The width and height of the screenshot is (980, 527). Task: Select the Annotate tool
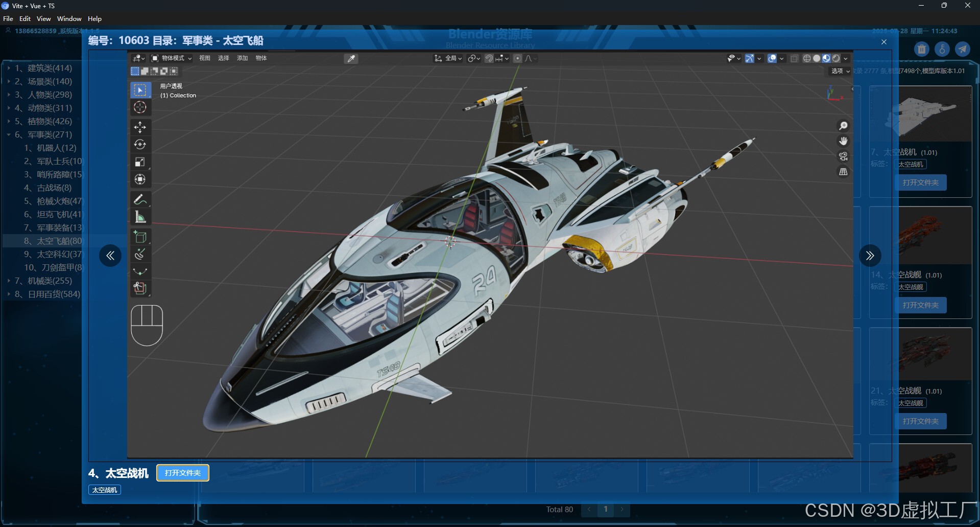(140, 199)
